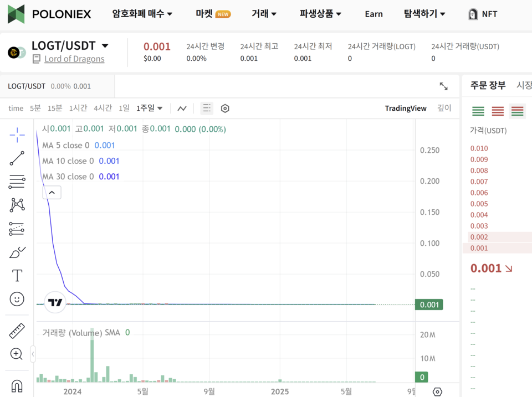Select the ruler measure tool
Viewport: 532px width, 397px height.
point(17,331)
